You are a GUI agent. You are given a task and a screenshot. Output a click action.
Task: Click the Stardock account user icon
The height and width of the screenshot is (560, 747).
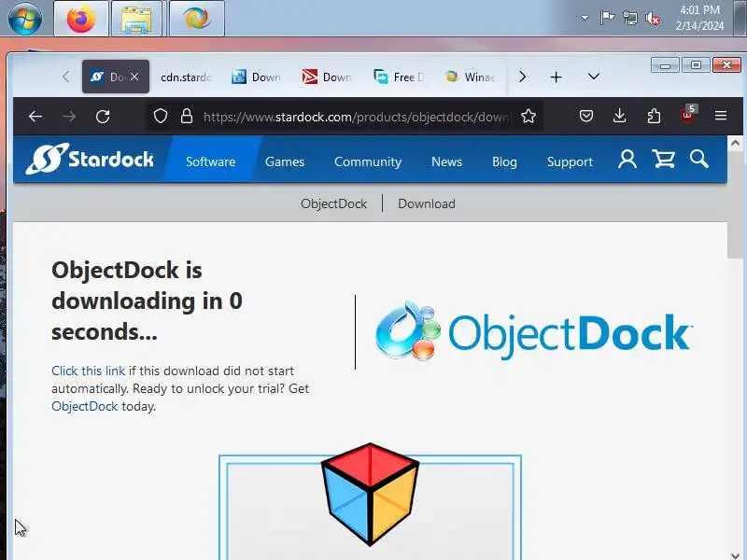[x=627, y=159]
